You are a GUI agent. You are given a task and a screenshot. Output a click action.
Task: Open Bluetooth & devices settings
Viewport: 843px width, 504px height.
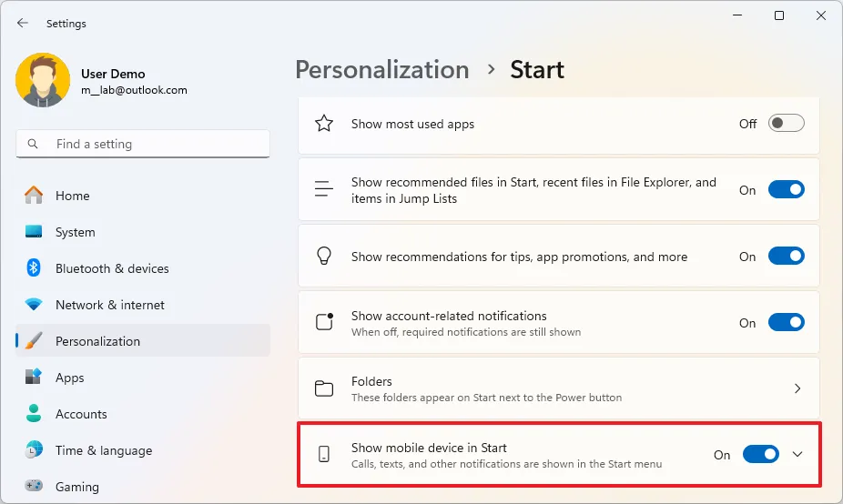(x=143, y=268)
